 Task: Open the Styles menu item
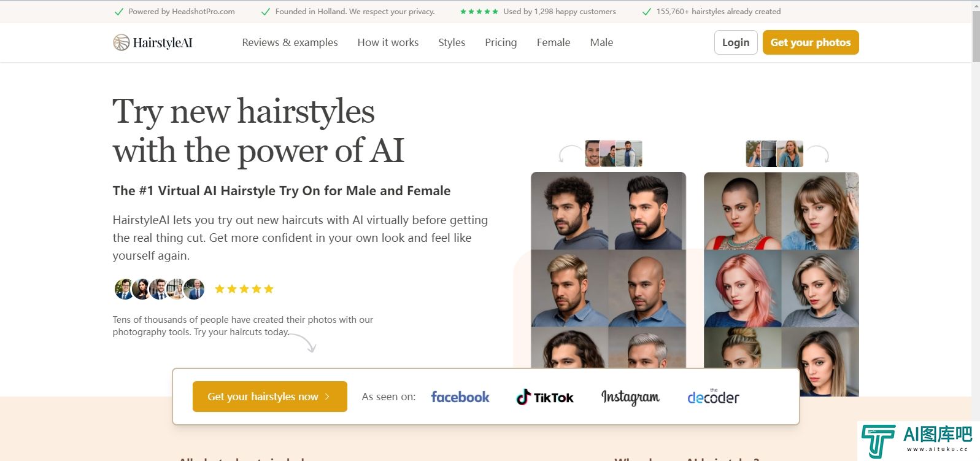point(452,42)
